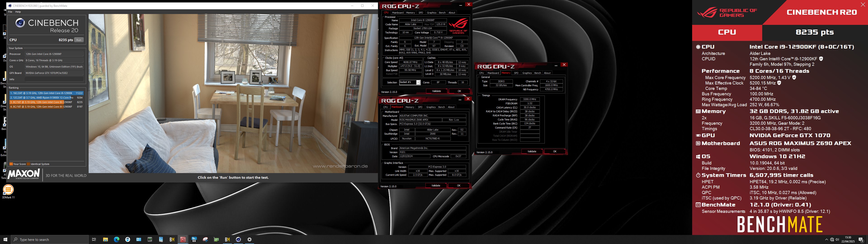Open the Settings gear taskbar icon
Image resolution: width=868 pixels, height=244 pixels.
250,240
